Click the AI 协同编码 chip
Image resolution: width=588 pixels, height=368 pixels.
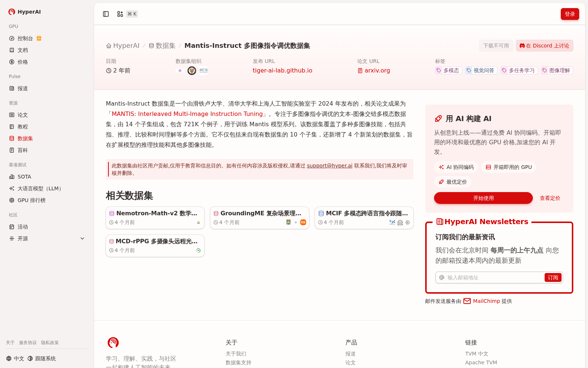tap(456, 167)
